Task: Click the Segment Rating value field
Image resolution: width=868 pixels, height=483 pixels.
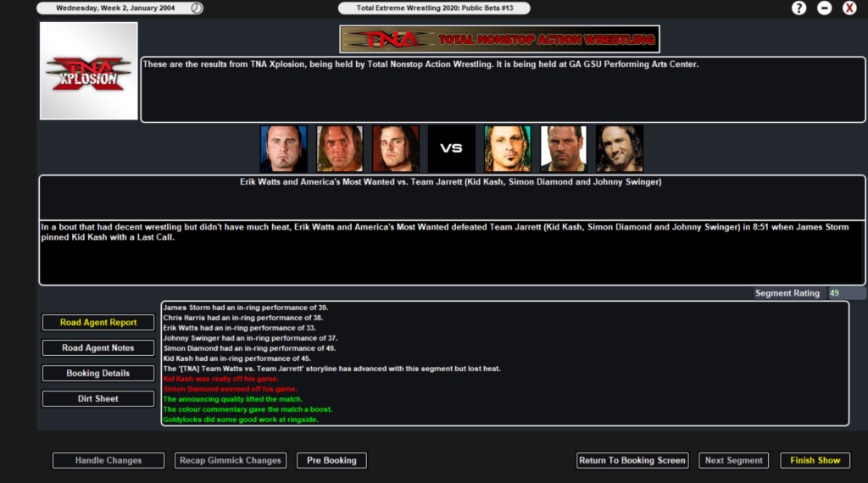Action: pyautogui.click(x=847, y=293)
